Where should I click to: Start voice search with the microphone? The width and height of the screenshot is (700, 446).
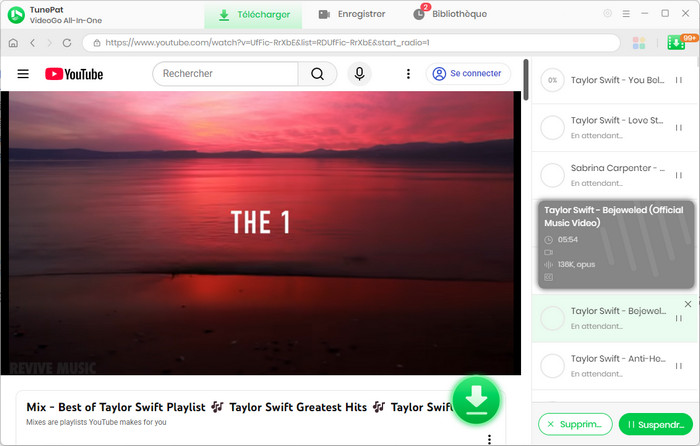click(x=359, y=74)
